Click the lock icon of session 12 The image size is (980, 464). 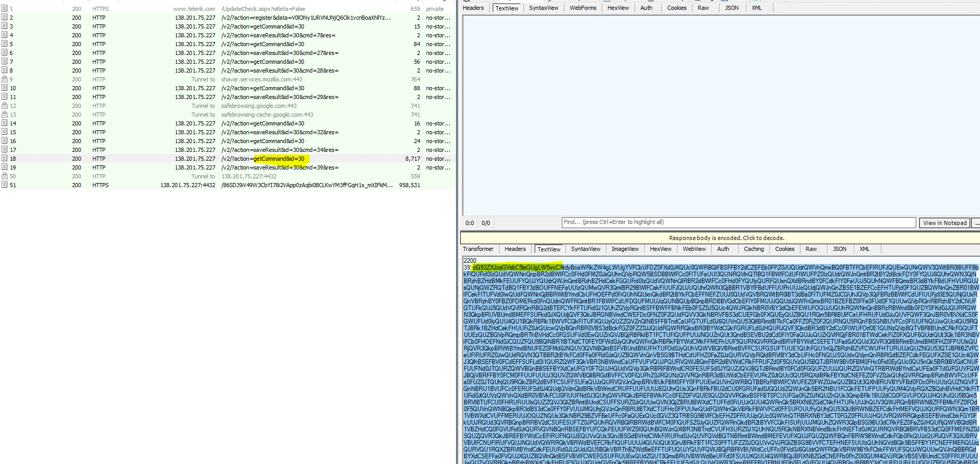[4, 106]
